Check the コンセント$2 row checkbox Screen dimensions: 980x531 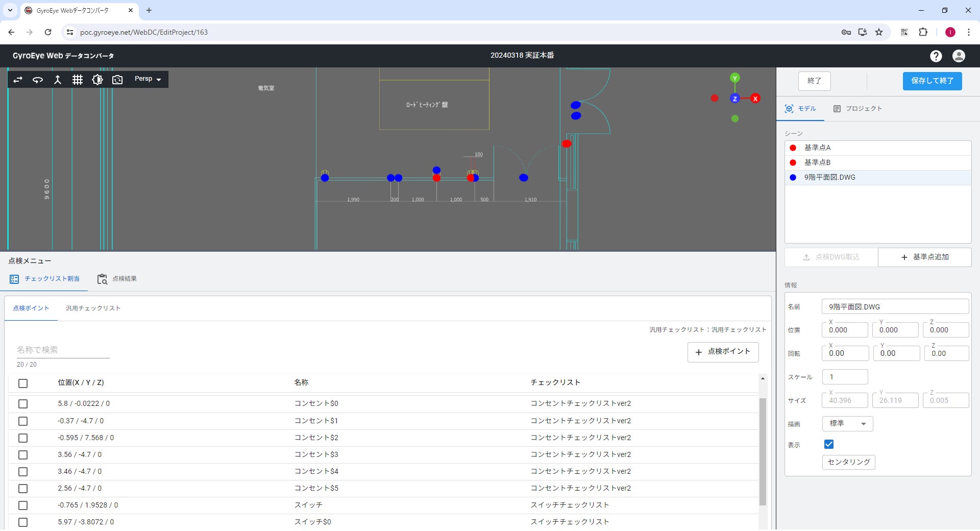coord(23,439)
